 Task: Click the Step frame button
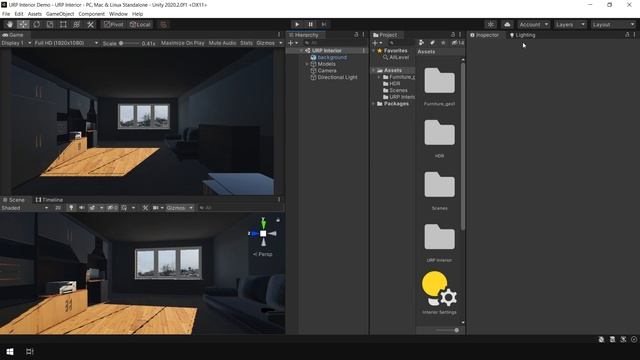324,24
